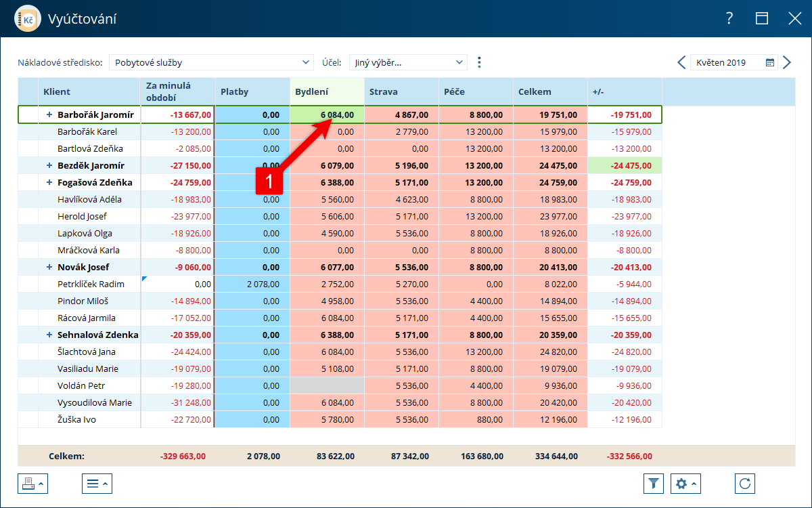The image size is (812, 508).
Task: Select the Bydlení cell 6 084,00 of Barbořák Jaromír
Action: coord(328,115)
